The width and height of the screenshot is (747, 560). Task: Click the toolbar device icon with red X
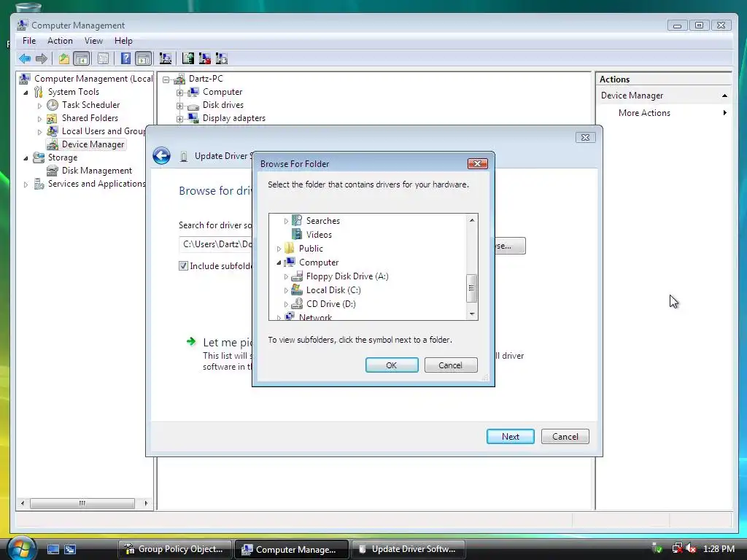point(205,58)
